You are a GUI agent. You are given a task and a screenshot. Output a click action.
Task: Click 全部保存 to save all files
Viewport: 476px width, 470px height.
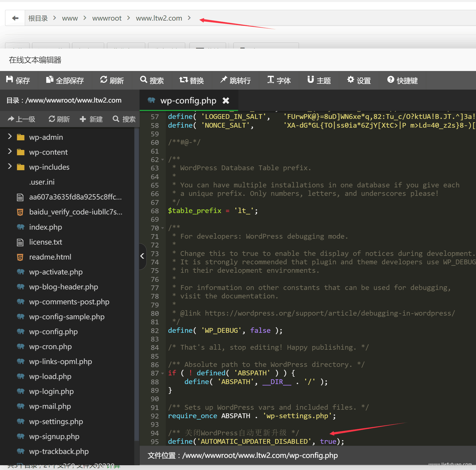(x=65, y=81)
